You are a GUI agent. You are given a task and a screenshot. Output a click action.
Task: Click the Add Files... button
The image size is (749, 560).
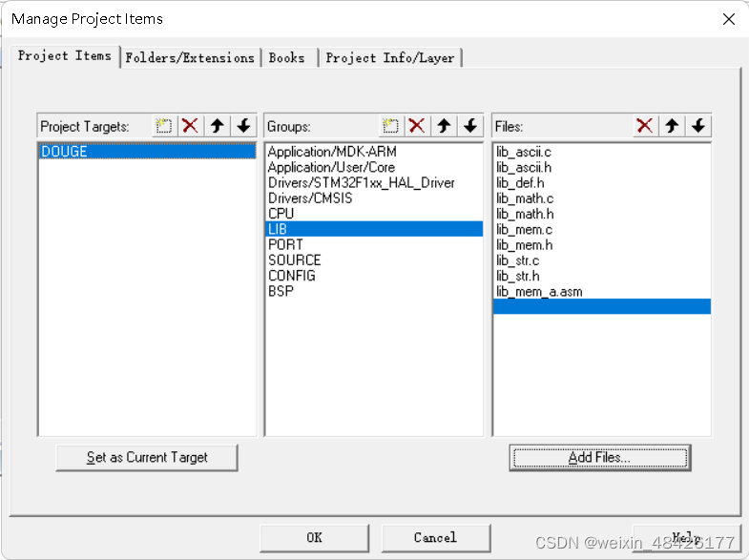point(600,457)
